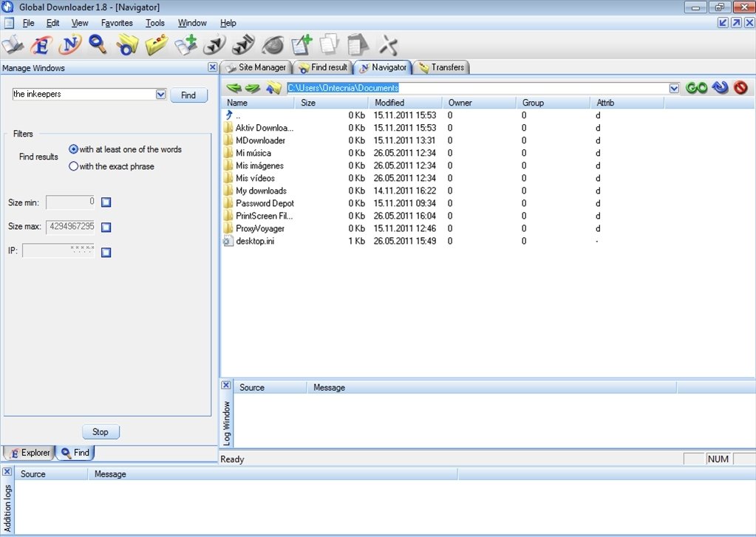Click the Paste clipboard toolbar icon
Viewport: 756px width, 537px height.
point(358,45)
